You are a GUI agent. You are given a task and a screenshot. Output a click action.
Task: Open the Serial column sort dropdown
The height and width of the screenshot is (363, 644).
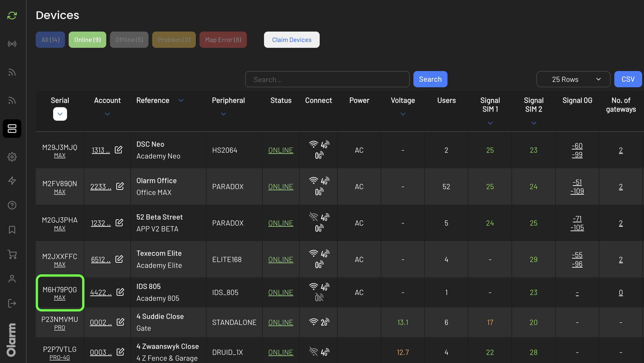click(x=60, y=114)
